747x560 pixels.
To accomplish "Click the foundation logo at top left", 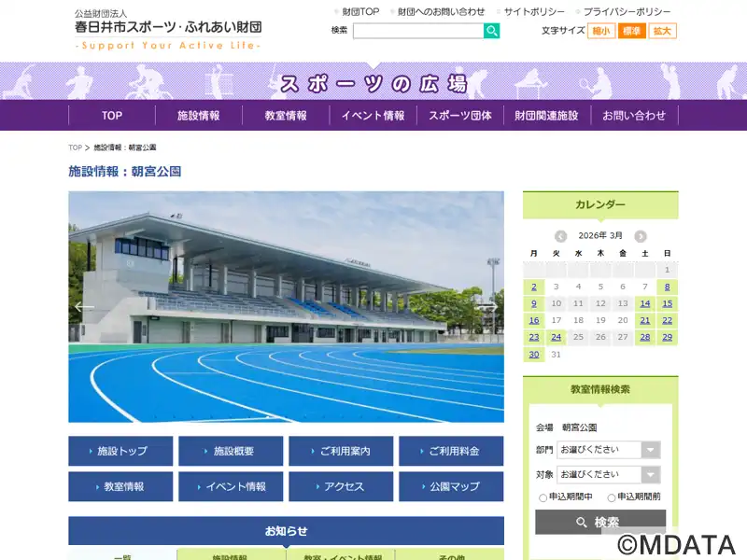I will tap(168, 29).
